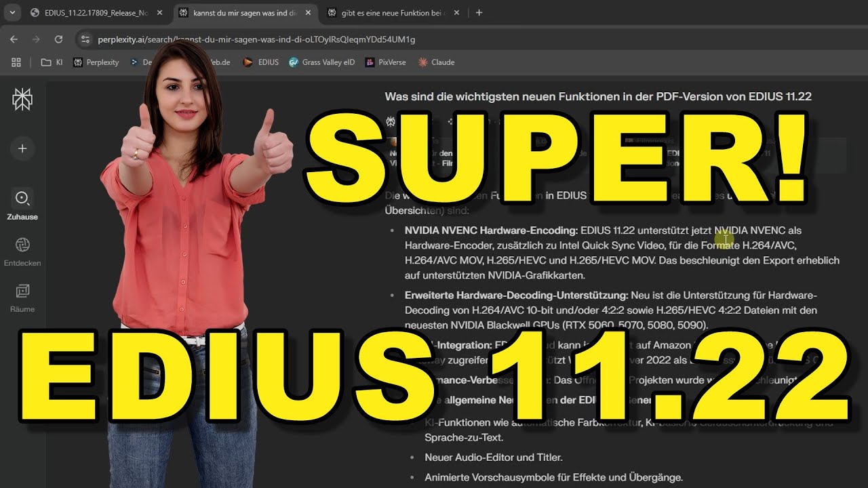The image size is (868, 488).
Task: View site information icon in address bar
Action: pyautogui.click(x=85, y=39)
